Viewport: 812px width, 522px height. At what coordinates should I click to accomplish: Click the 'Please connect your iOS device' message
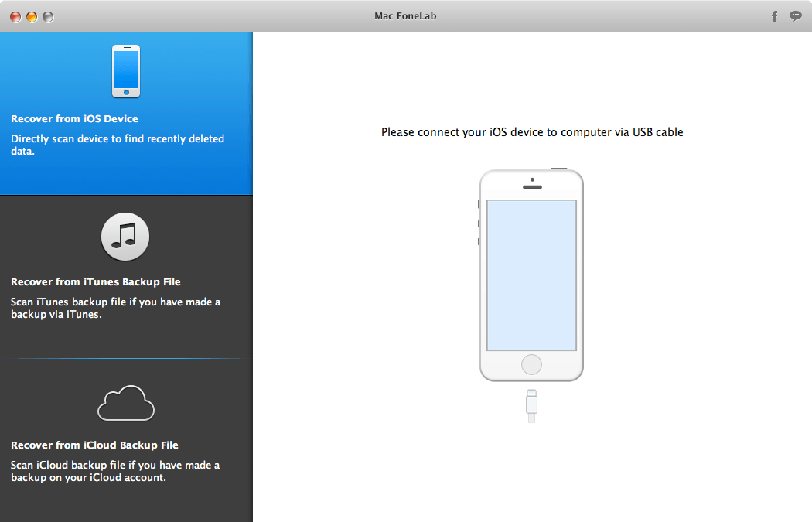point(532,132)
